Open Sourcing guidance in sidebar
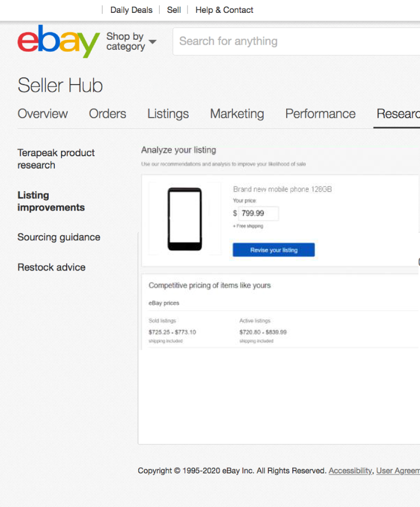420x507 pixels. 59,237
